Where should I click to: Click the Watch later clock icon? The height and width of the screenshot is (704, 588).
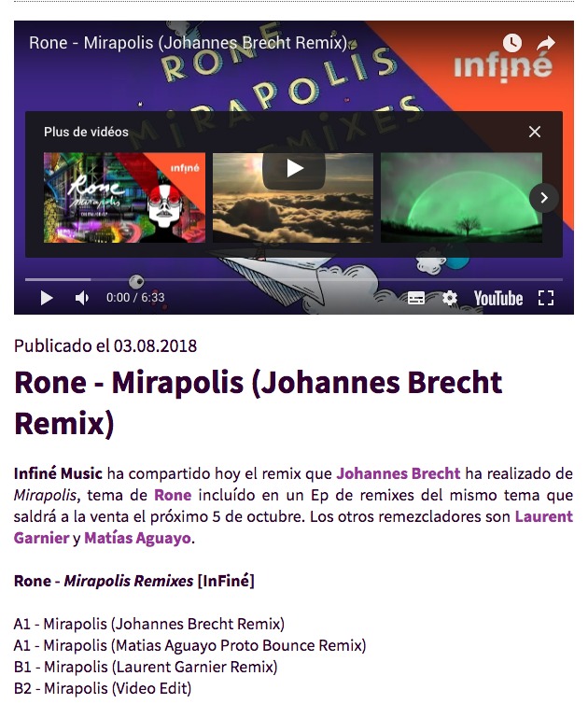tap(512, 43)
